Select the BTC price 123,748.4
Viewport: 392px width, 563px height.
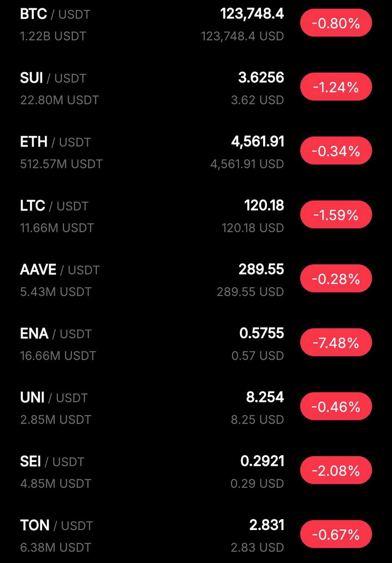pyautogui.click(x=252, y=14)
